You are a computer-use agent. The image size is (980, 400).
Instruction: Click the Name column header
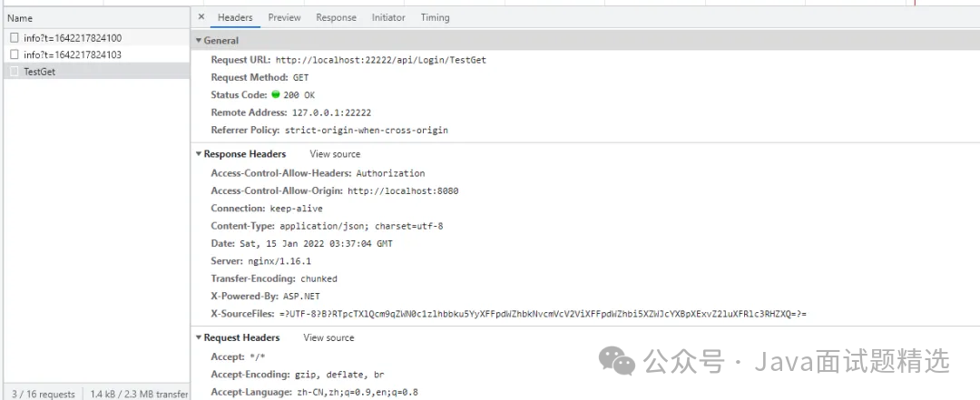pos(97,18)
